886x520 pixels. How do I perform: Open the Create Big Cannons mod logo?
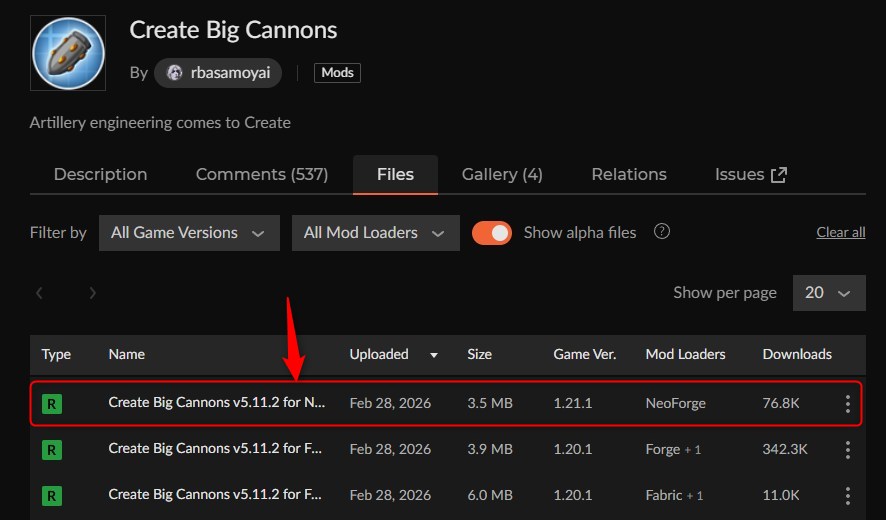pyautogui.click(x=68, y=53)
